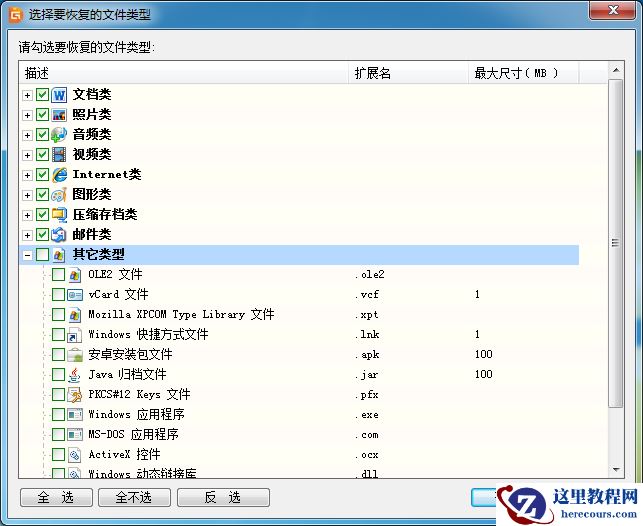Click the scrollbar down arrow
The height and width of the screenshot is (526, 643).
(616, 469)
